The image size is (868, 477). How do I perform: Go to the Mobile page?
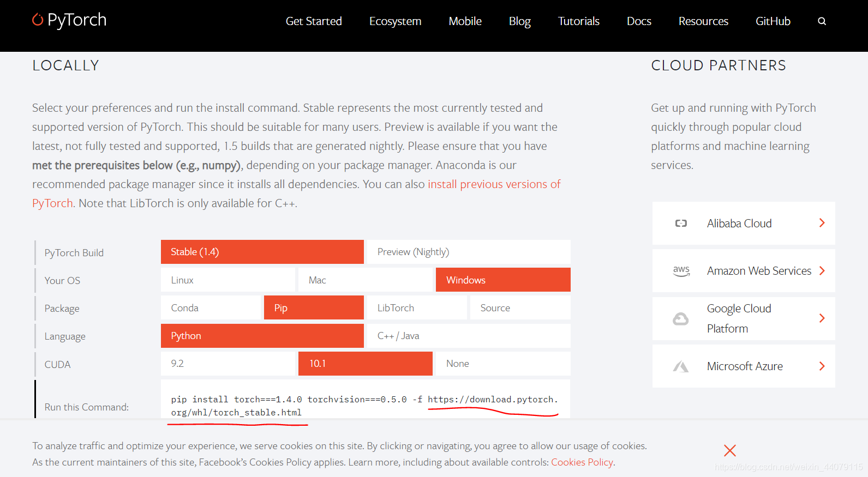pos(465,21)
